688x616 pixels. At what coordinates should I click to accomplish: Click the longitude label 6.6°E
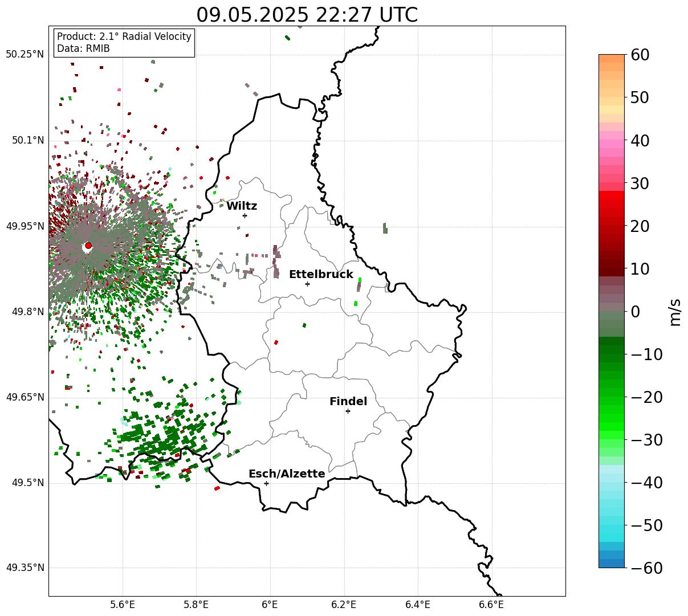click(491, 604)
